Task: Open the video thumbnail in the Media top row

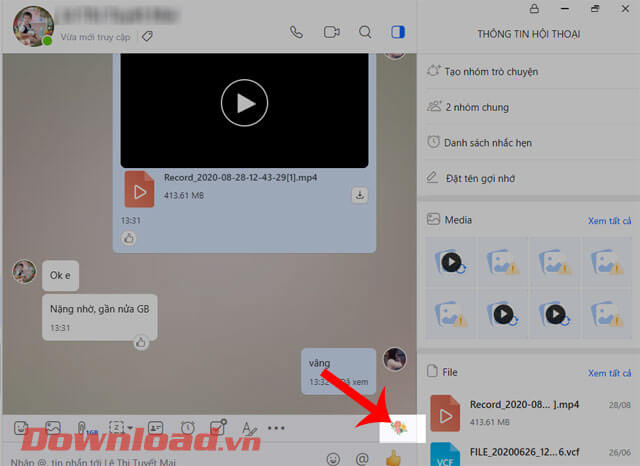Action: [451, 262]
